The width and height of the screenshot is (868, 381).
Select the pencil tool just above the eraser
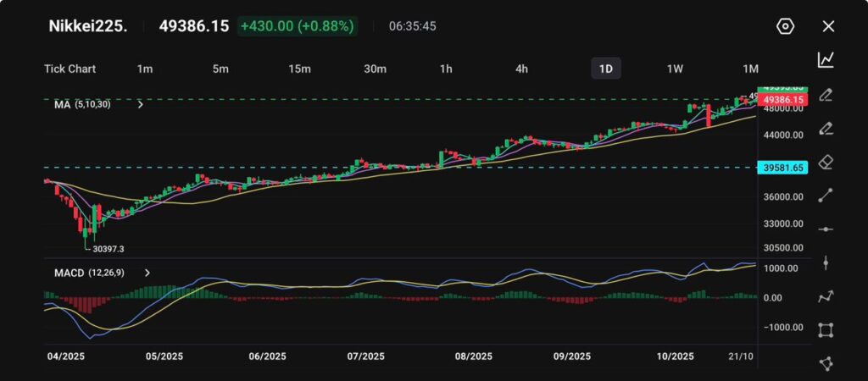click(x=826, y=128)
